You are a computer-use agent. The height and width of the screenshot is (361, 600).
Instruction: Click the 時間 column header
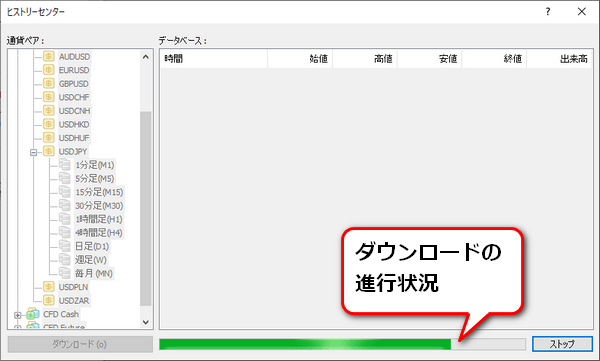point(214,59)
